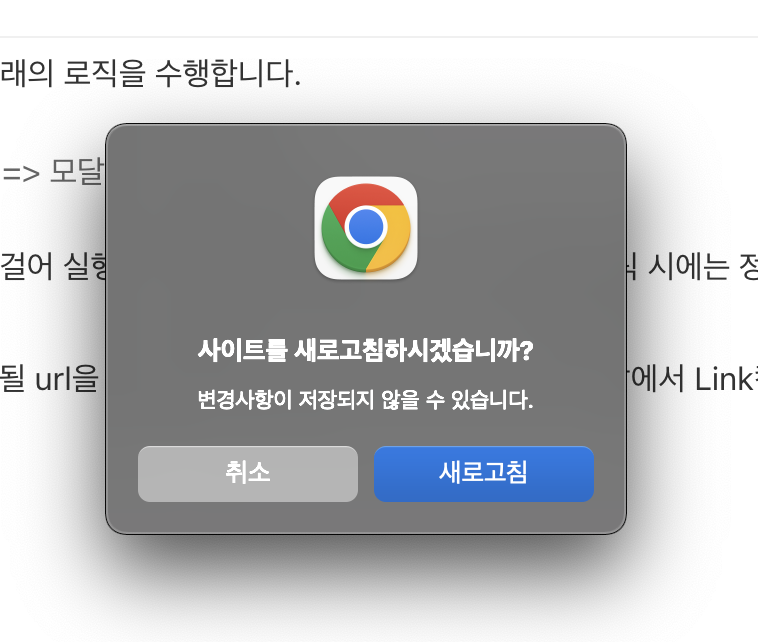Click the horizontal divider line at page top
This screenshot has width=758, height=642.
379,37
